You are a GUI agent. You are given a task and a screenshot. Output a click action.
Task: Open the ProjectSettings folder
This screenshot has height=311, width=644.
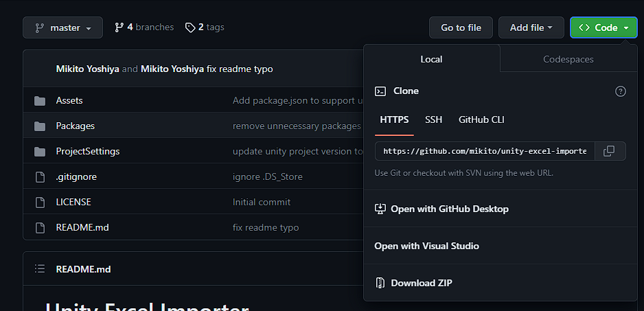(x=88, y=151)
